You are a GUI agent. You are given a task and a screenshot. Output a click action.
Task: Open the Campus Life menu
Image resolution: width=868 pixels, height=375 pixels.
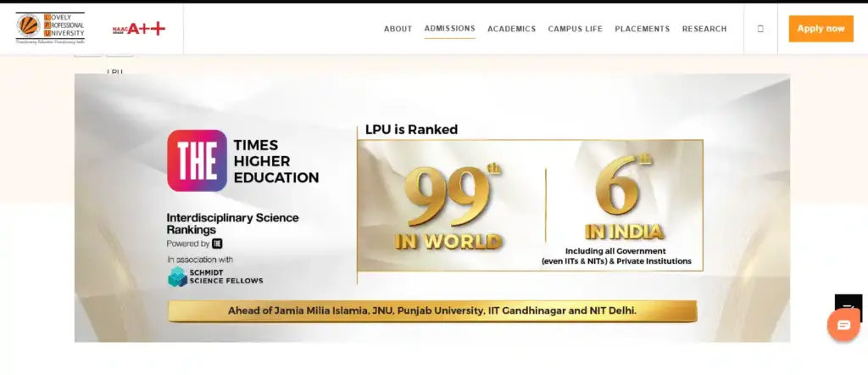[x=575, y=29]
